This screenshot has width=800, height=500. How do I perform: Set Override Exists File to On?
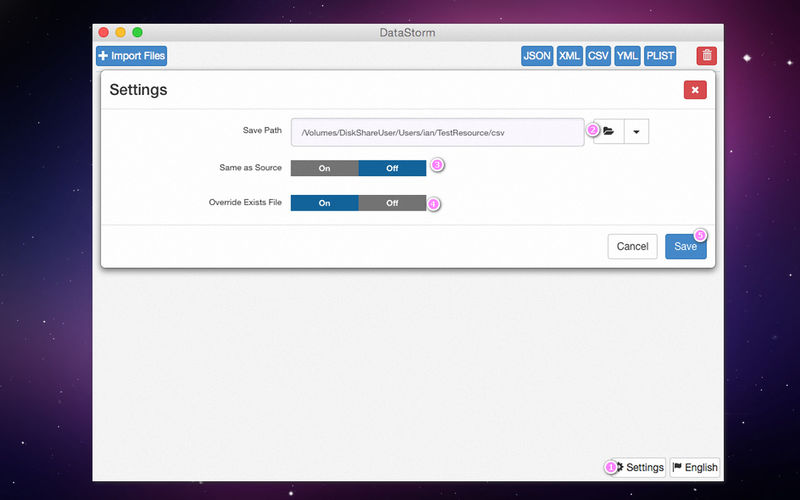click(x=324, y=203)
